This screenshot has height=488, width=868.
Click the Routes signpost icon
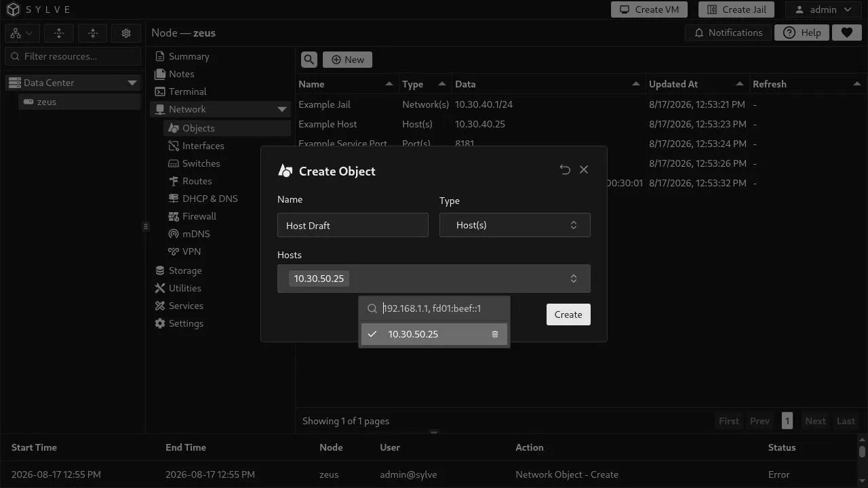174,181
